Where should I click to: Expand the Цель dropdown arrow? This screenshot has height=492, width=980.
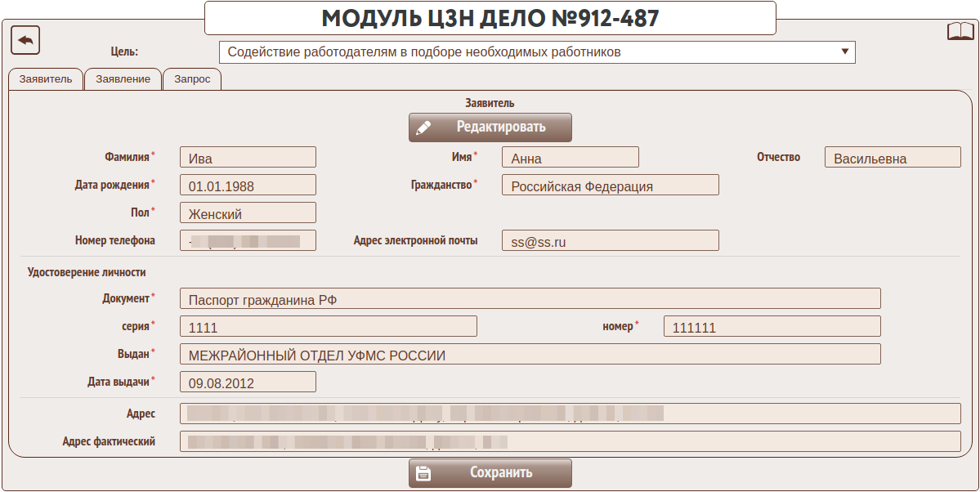[x=844, y=52]
